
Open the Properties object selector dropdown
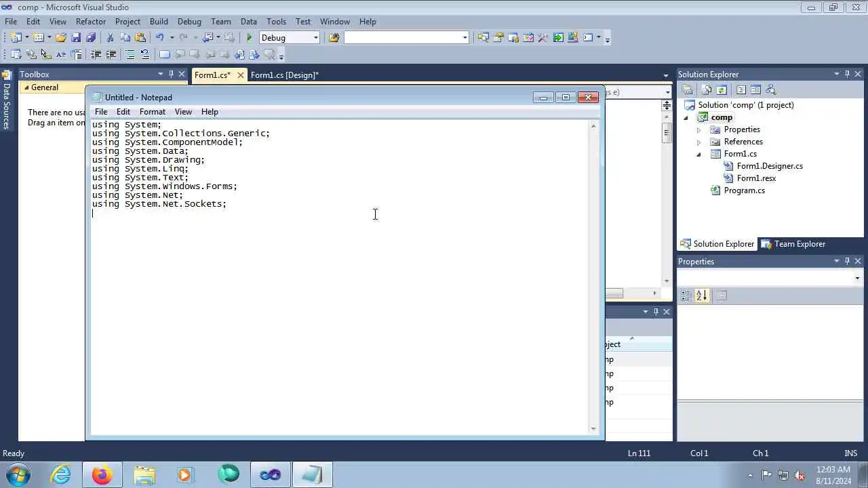point(857,278)
